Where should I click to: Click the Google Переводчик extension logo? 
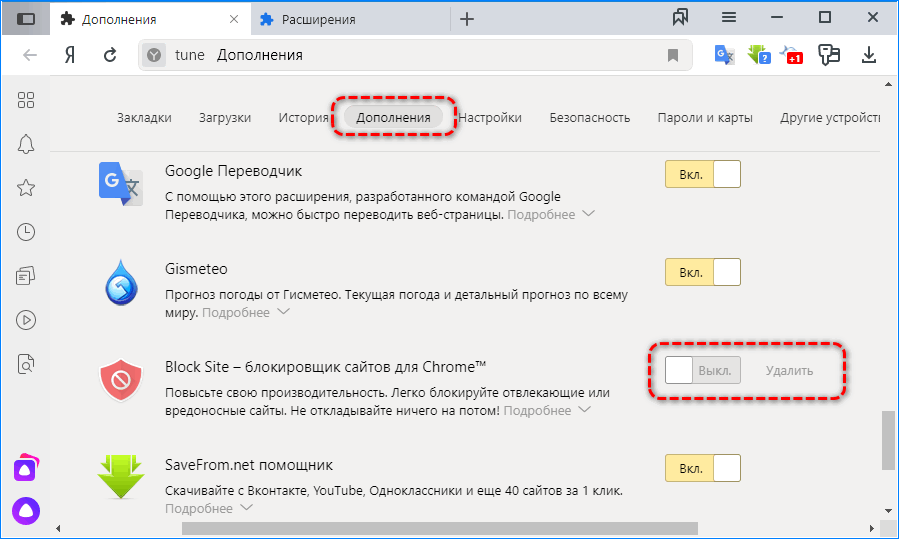[x=120, y=183]
